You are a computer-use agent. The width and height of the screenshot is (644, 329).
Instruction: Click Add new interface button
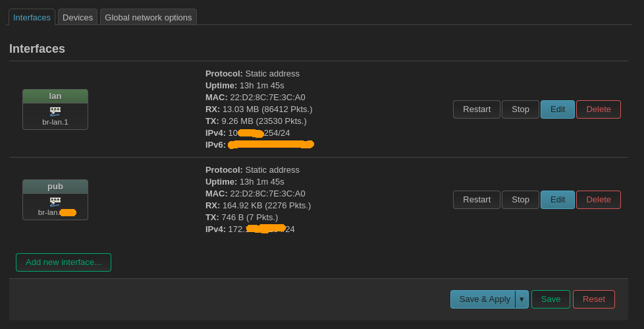63,262
